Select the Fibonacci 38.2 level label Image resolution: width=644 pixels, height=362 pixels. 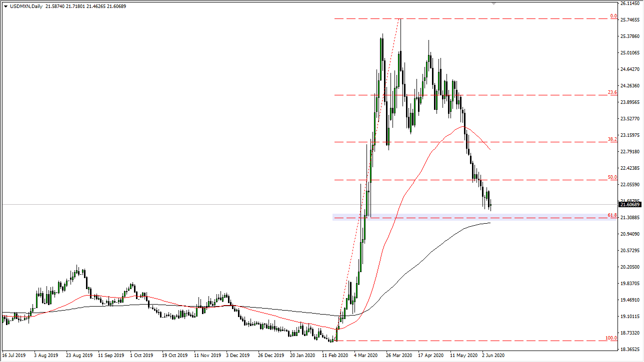(612, 139)
